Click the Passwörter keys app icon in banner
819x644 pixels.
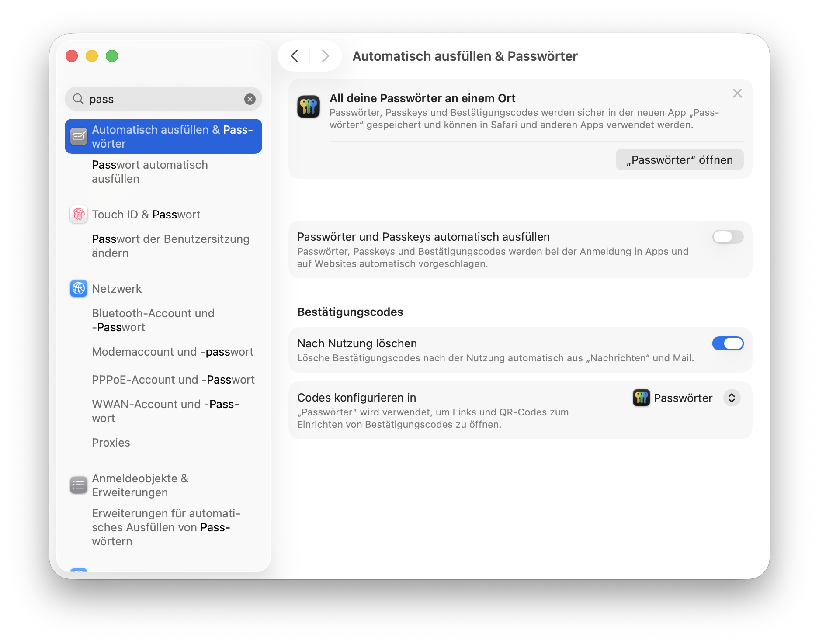pyautogui.click(x=309, y=107)
